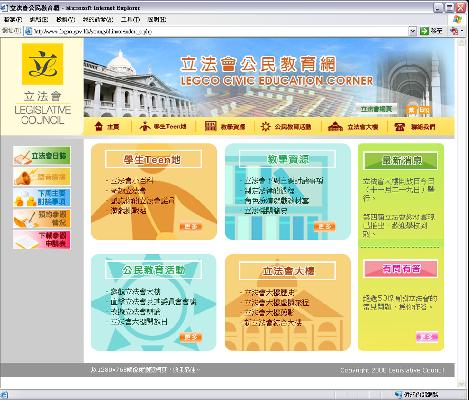Image resolution: width=469 pixels, height=400 pixels.
Task: Switch to English with the ENG banner button
Action: pyautogui.click(x=424, y=110)
